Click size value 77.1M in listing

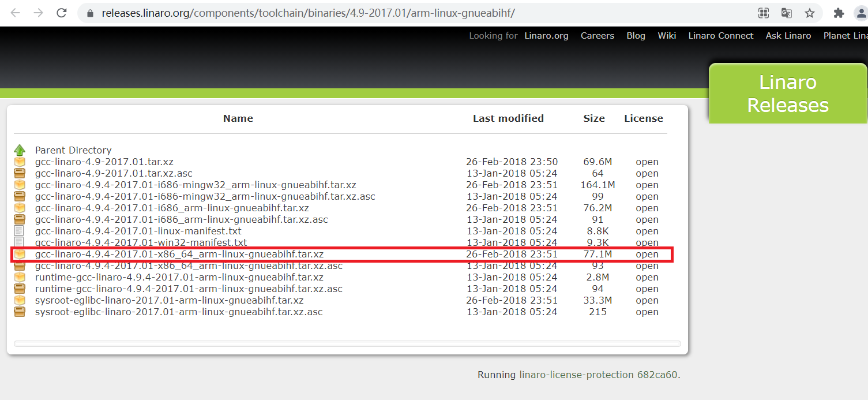(x=598, y=254)
